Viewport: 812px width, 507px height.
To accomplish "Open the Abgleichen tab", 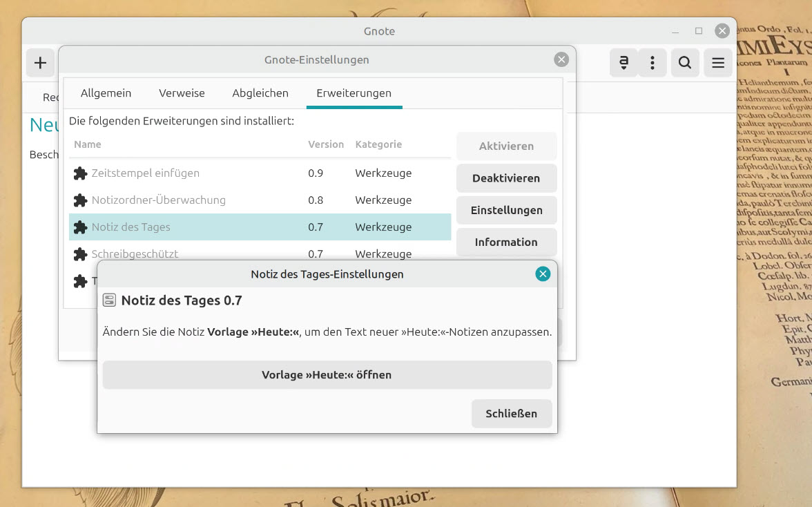I will [x=260, y=93].
